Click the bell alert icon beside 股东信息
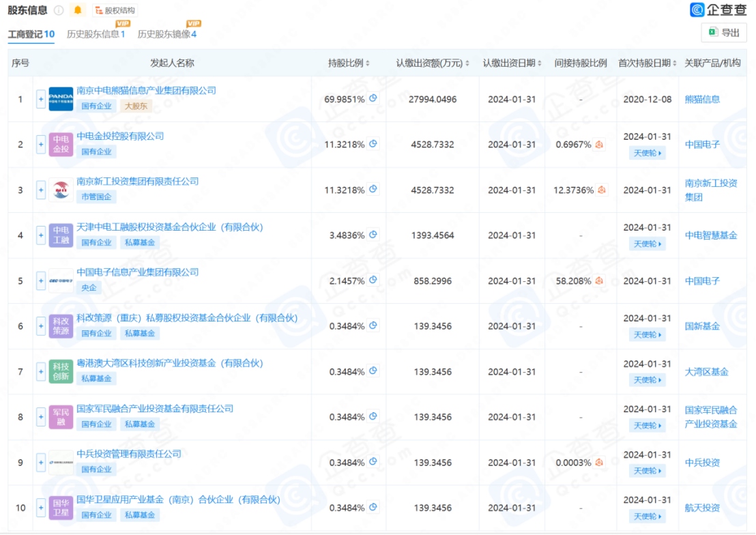The width and height of the screenshot is (756, 535). (78, 10)
